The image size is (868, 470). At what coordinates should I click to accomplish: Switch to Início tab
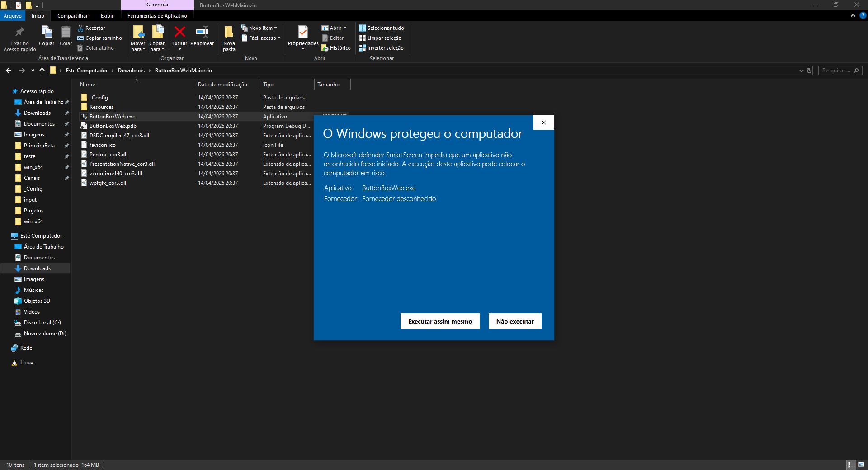[38, 16]
